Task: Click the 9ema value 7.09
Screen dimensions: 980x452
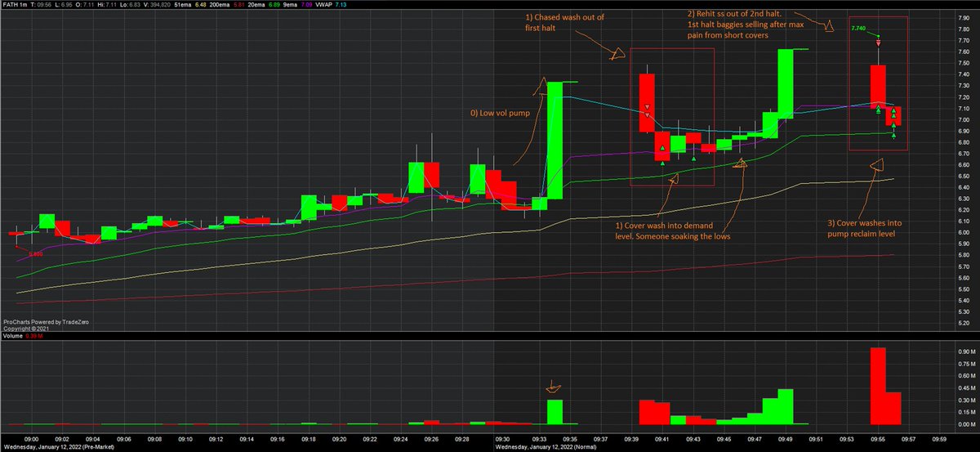Action: [x=307, y=5]
